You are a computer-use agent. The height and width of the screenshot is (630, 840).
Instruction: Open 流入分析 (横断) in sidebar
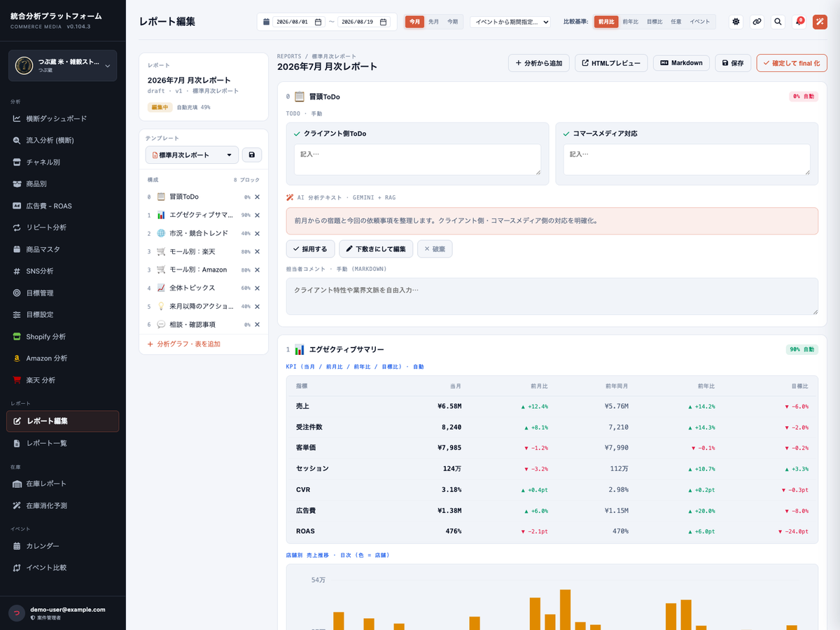[63, 141]
